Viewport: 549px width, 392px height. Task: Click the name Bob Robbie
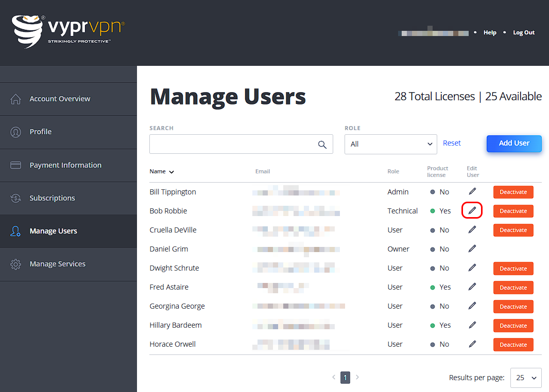168,211
